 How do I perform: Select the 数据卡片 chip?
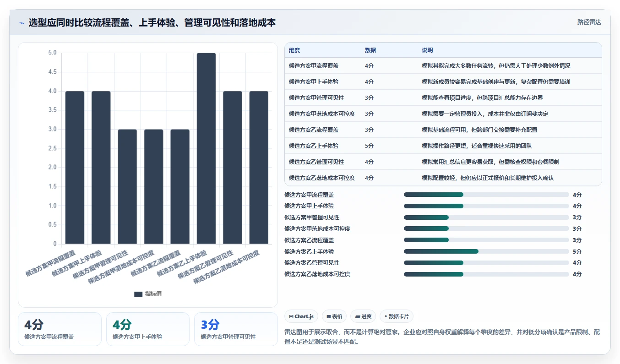(x=397, y=316)
